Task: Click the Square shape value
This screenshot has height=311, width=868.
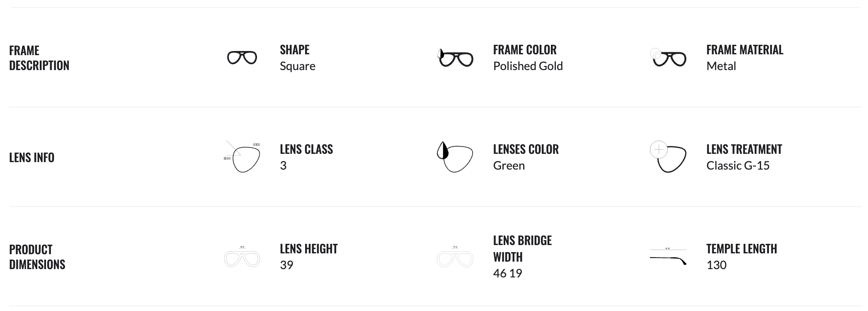Action: click(x=297, y=66)
